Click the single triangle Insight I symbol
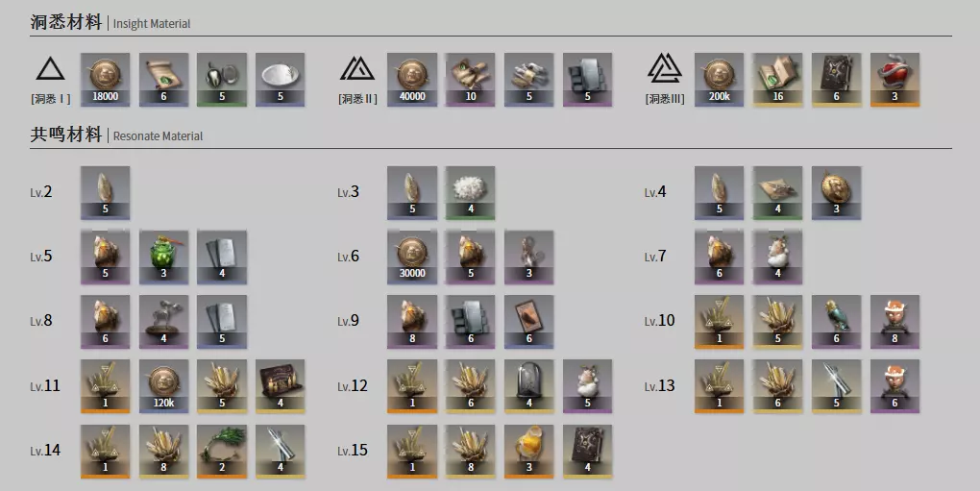This screenshot has height=491, width=980. (51, 69)
